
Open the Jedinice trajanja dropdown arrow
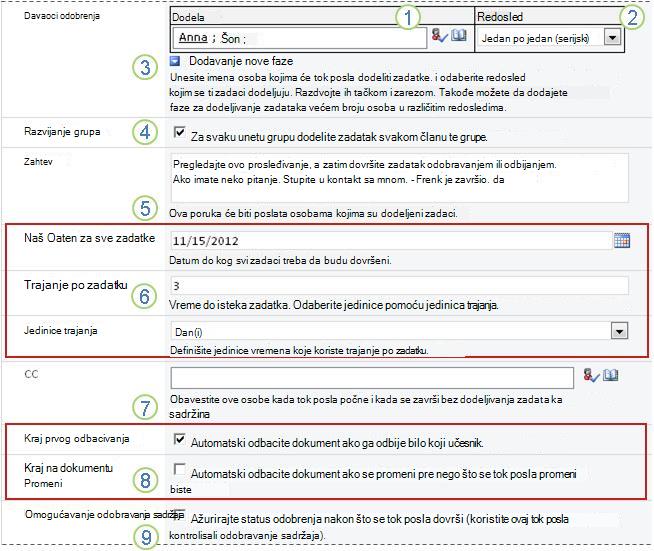click(619, 332)
